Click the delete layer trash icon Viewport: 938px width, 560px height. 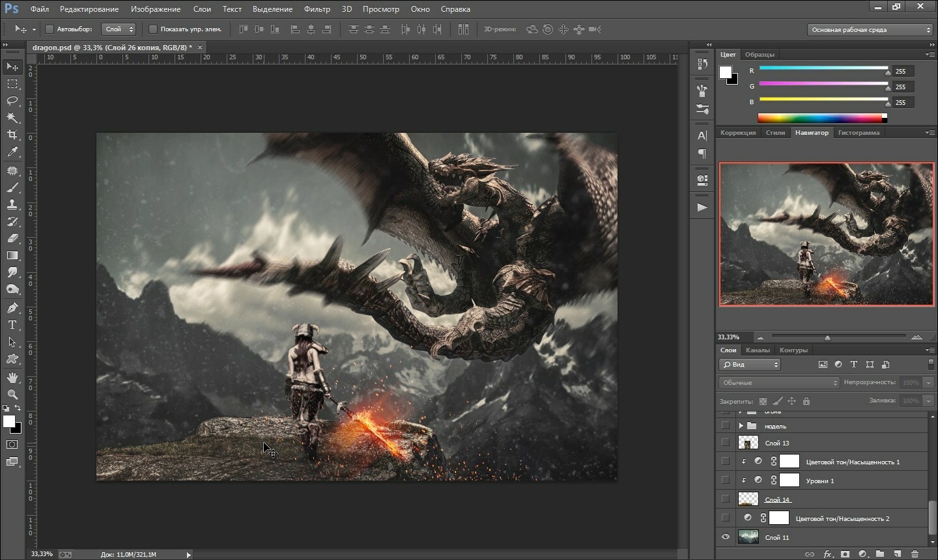pyautogui.click(x=915, y=554)
